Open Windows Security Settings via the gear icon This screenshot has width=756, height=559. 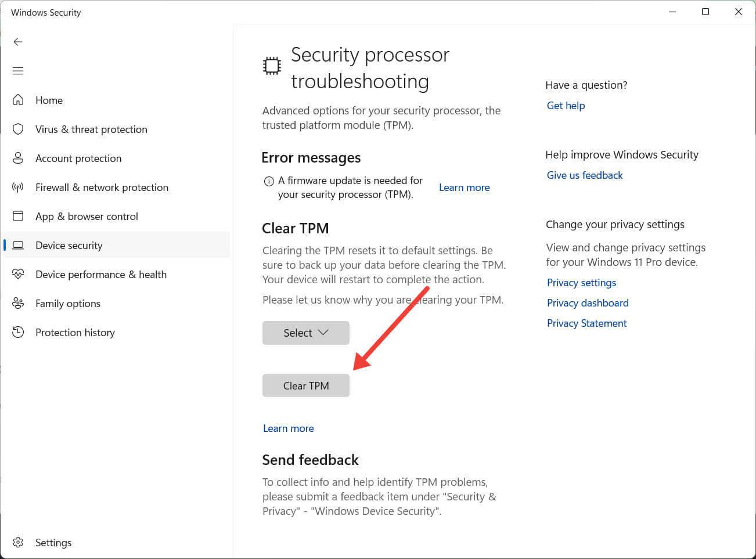coord(18,542)
